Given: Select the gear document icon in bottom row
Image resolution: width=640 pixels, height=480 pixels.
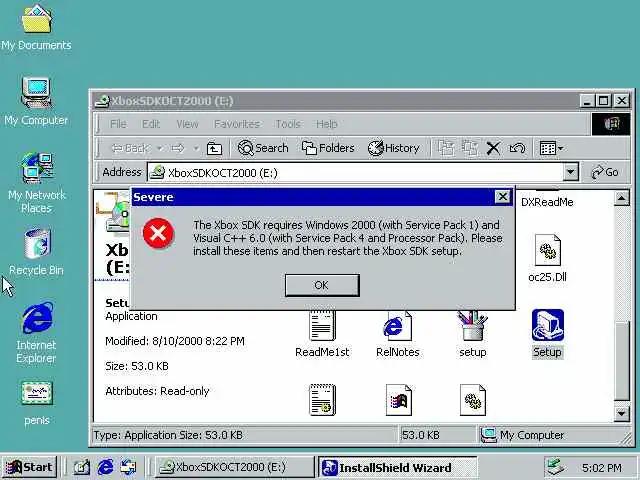Looking at the screenshot, I should [x=473, y=400].
